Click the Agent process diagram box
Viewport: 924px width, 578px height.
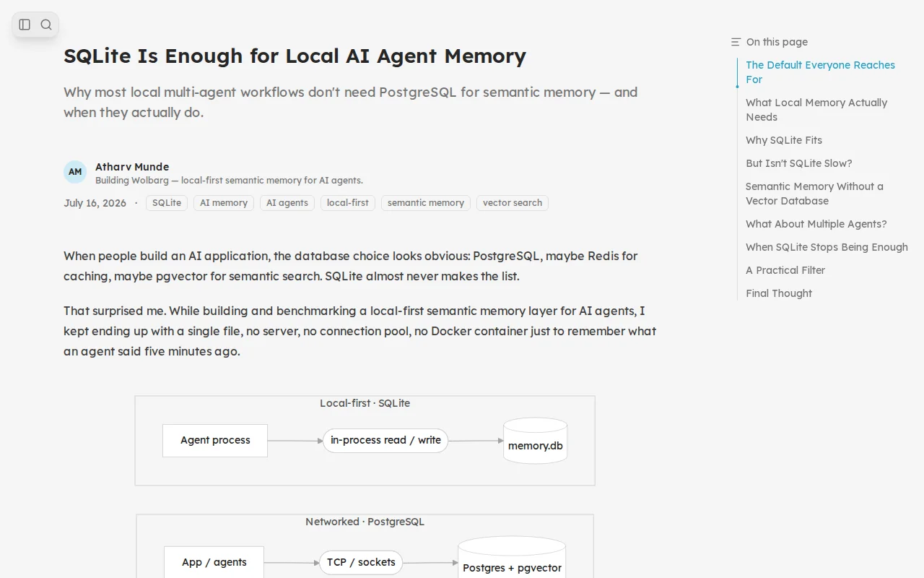click(215, 441)
